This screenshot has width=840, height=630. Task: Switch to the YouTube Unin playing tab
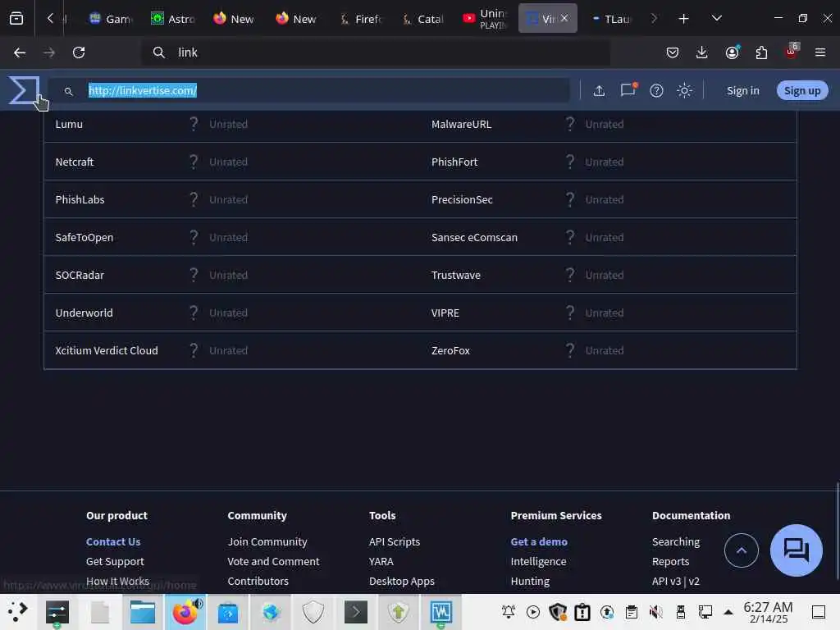(484, 19)
